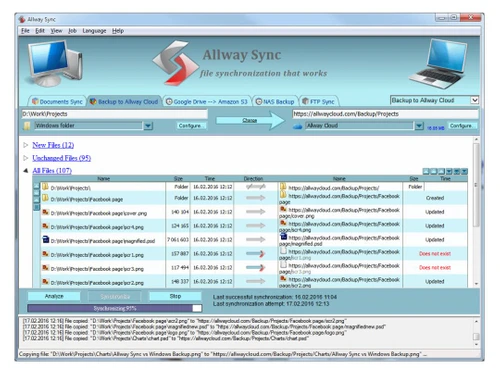Image resolution: width=500 pixels, height=375 pixels.
Task: Open the Backup to Allway Cloud job dropdown
Action: (x=474, y=100)
